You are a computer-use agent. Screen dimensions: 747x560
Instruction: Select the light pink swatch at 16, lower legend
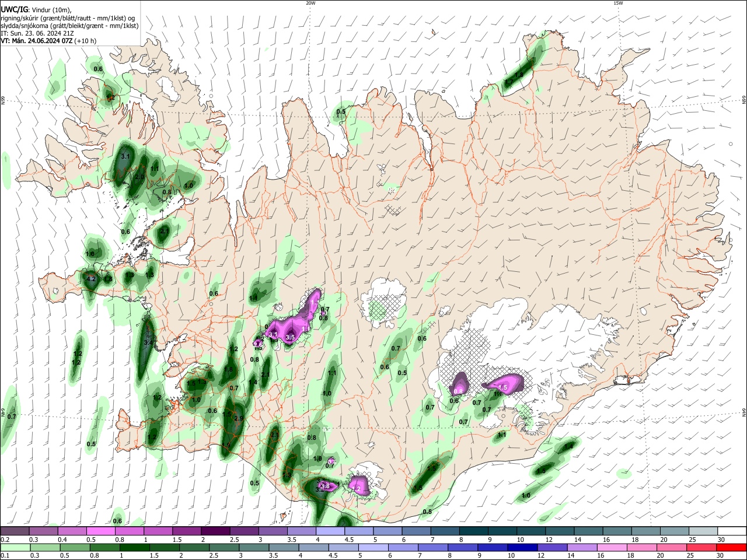[x=612, y=548]
